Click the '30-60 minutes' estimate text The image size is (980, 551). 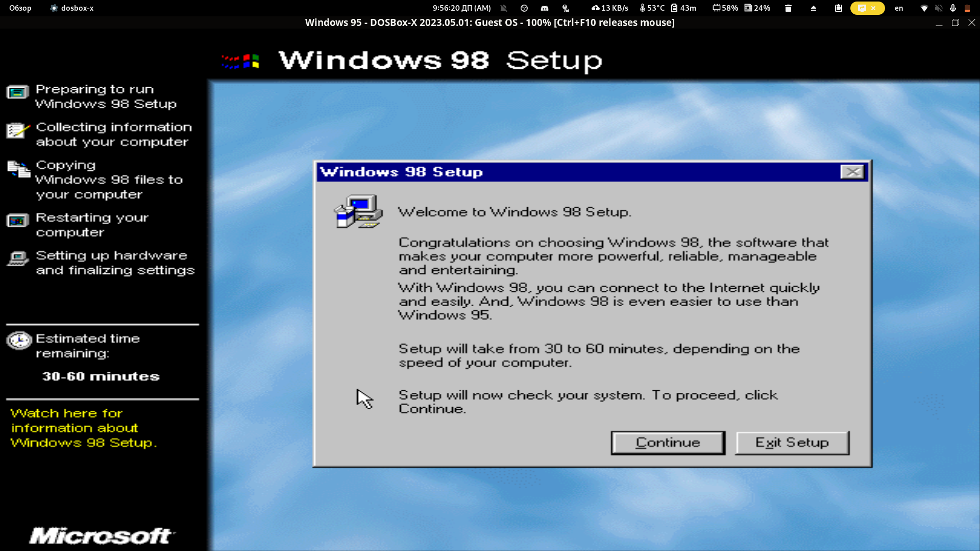pos(101,377)
